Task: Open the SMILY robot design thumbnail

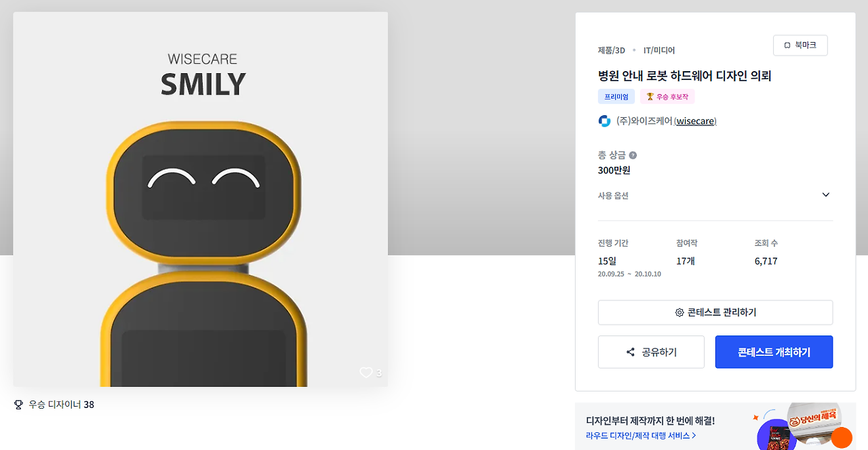Action: [201, 199]
